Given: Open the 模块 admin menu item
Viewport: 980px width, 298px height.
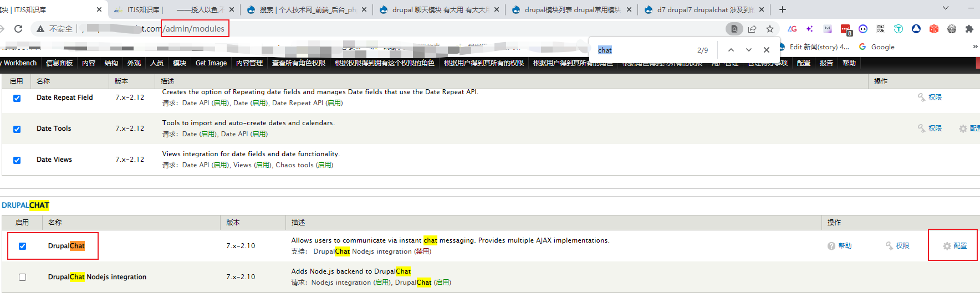Looking at the screenshot, I should click(x=180, y=63).
